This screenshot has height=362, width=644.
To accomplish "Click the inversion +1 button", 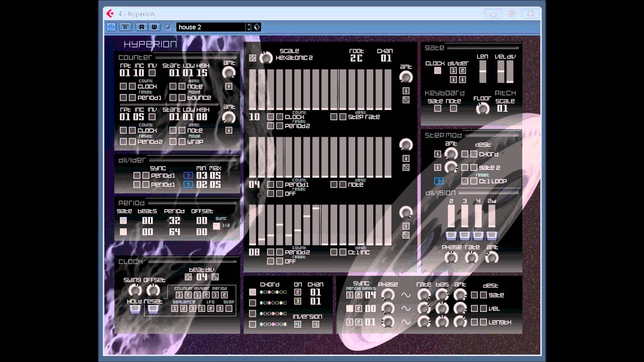I will [297, 324].
